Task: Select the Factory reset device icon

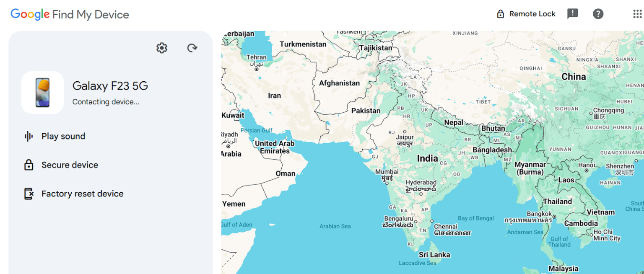Action: pyautogui.click(x=29, y=193)
